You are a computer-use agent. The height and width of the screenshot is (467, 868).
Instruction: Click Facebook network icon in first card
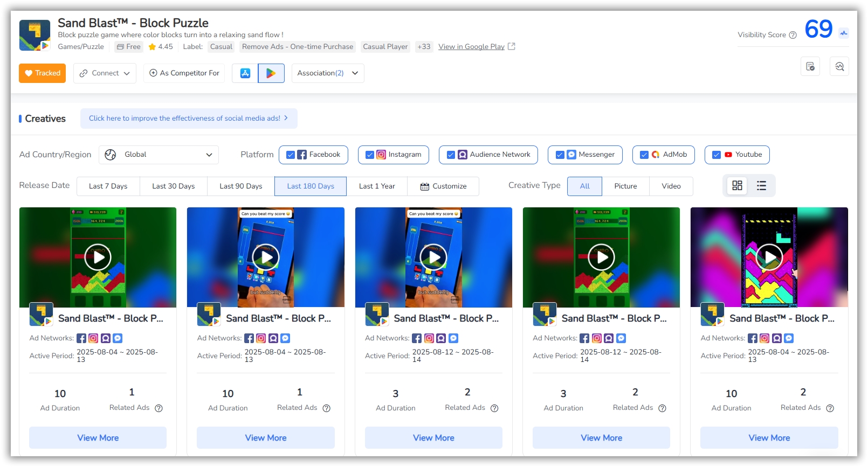point(81,338)
